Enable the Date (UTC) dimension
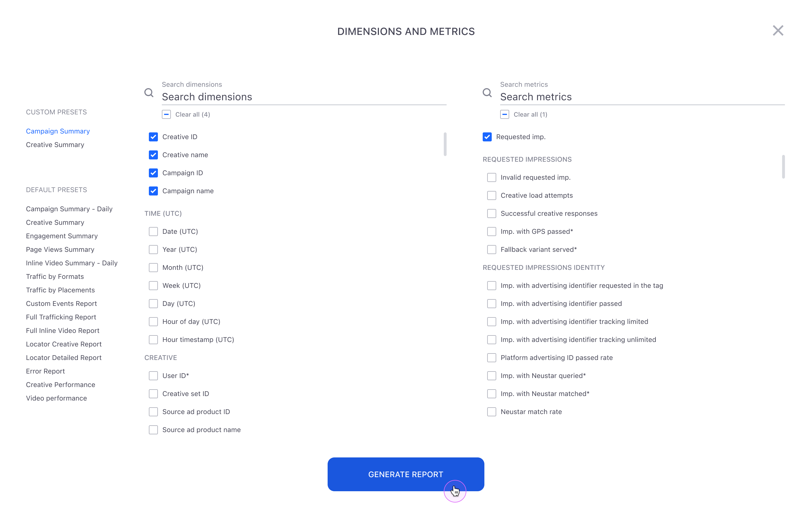 point(153,231)
